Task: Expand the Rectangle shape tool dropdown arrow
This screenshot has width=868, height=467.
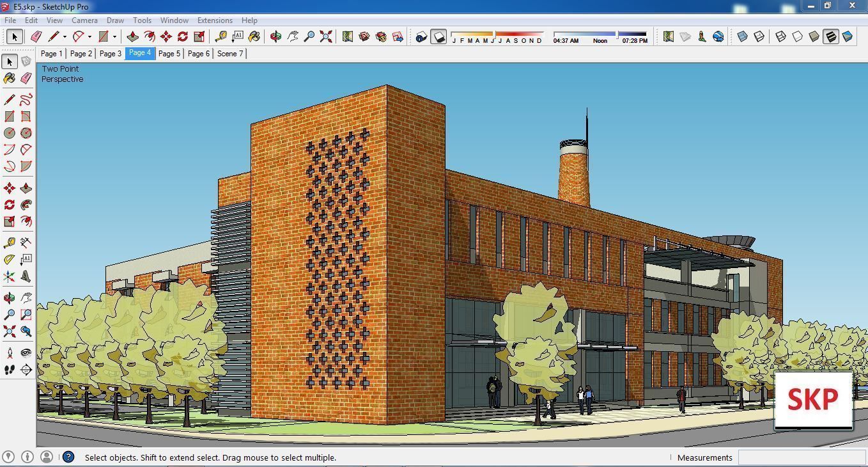Action: [114, 37]
